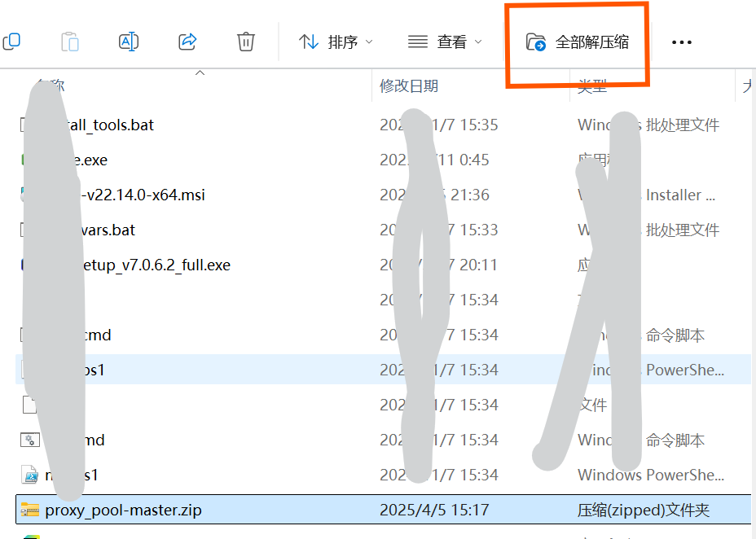Image resolution: width=756 pixels, height=539 pixels.
Task: Click the Copy icon in the toolbar
Action: coord(11,41)
